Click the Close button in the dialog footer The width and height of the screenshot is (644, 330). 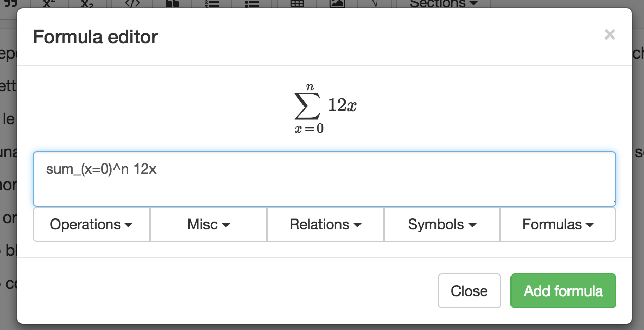[469, 291]
